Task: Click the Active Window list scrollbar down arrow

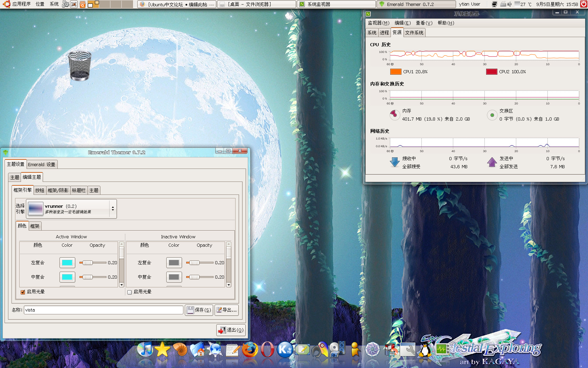Action: tap(122, 285)
